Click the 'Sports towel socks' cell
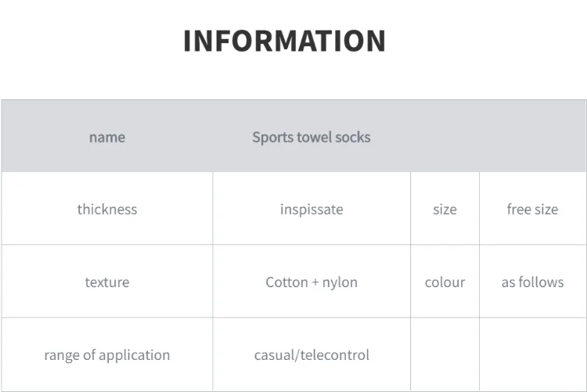Screen dimensions: 587x392 (312, 136)
